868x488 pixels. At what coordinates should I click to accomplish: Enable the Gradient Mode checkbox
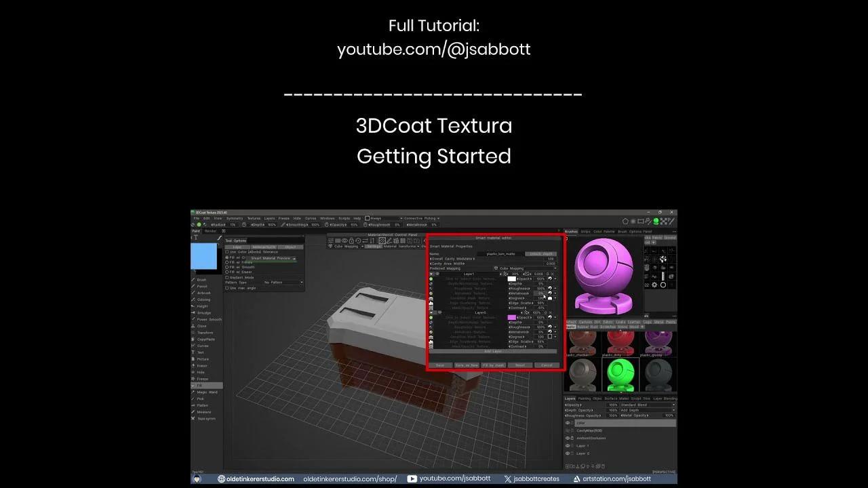228,278
